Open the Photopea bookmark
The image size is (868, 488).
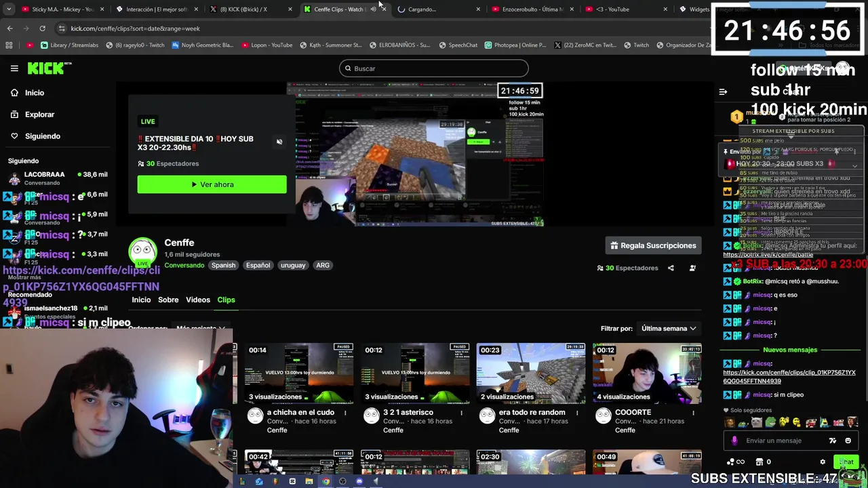click(515, 45)
